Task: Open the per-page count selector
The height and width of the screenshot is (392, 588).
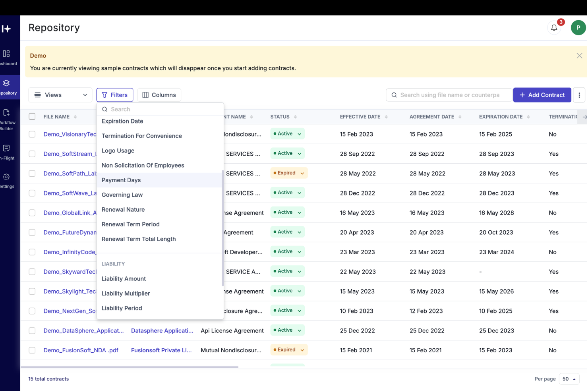Action: (569, 379)
